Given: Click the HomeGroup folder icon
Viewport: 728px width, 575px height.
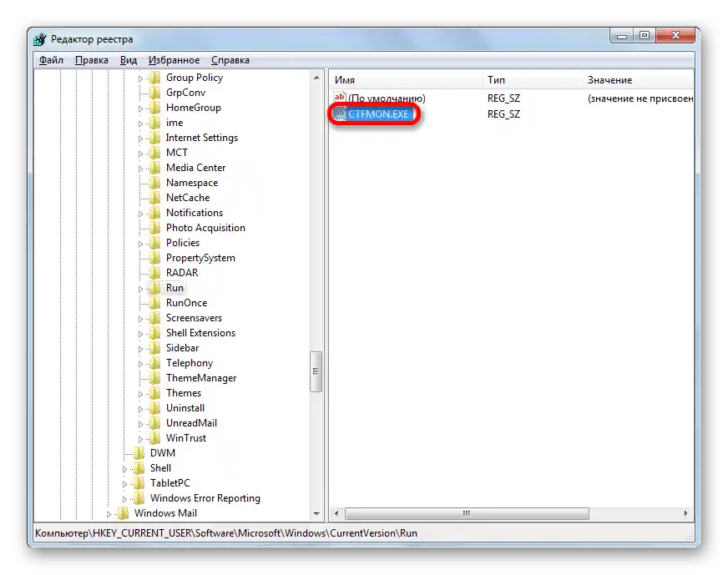Looking at the screenshot, I should point(155,108).
